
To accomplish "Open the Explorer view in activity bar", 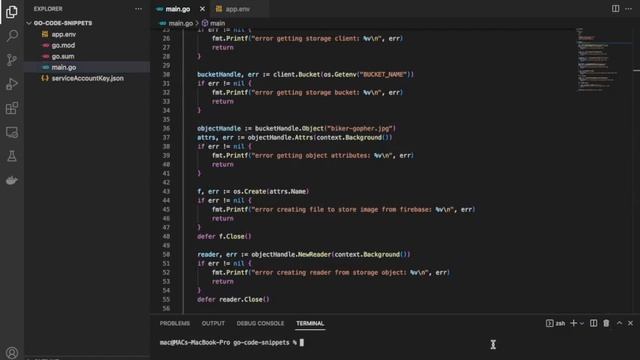I will [x=12, y=12].
